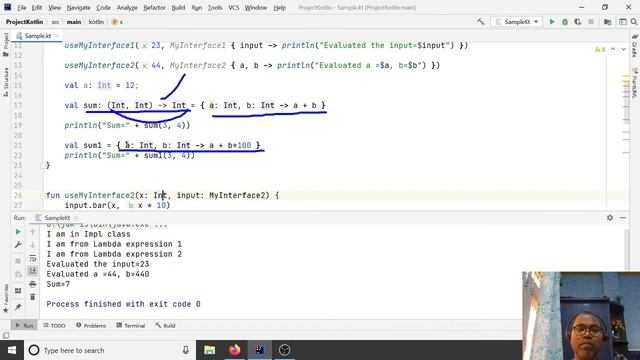Click the Windows Start button
Screen dimensions: 640x360
12,350
